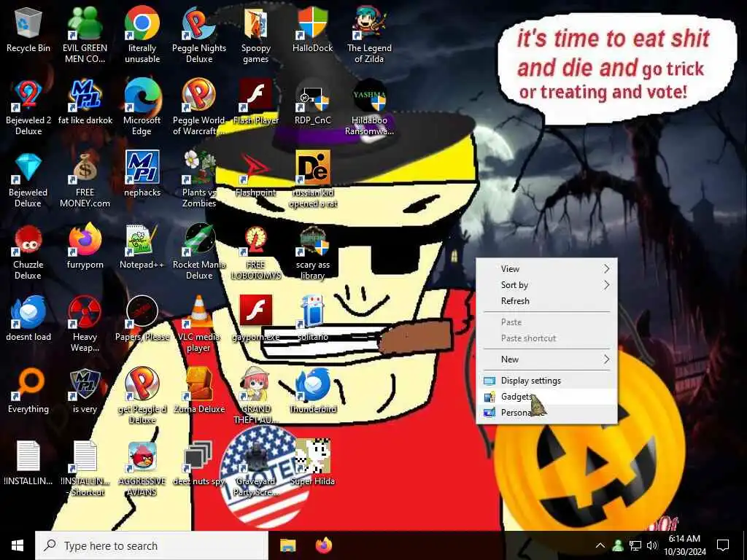
Task: Choose Personalize in context menu
Action: click(x=546, y=413)
